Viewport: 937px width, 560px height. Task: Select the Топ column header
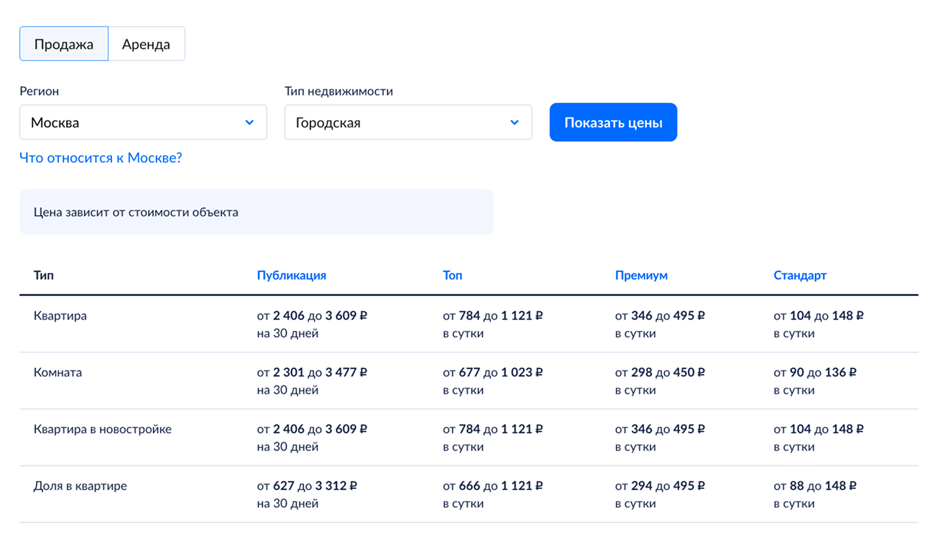(x=452, y=275)
